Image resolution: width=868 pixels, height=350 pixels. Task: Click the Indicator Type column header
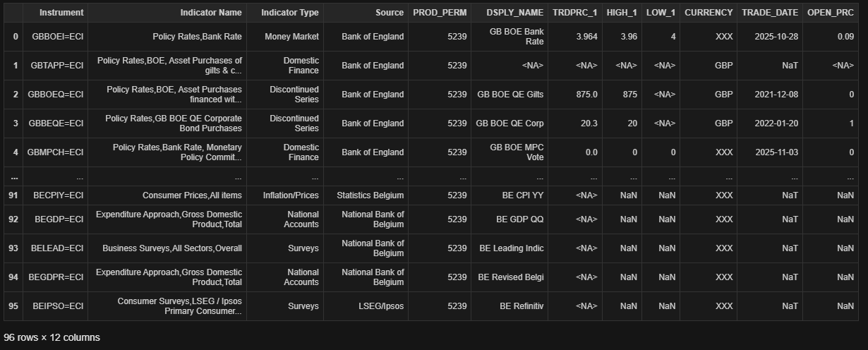coord(289,13)
